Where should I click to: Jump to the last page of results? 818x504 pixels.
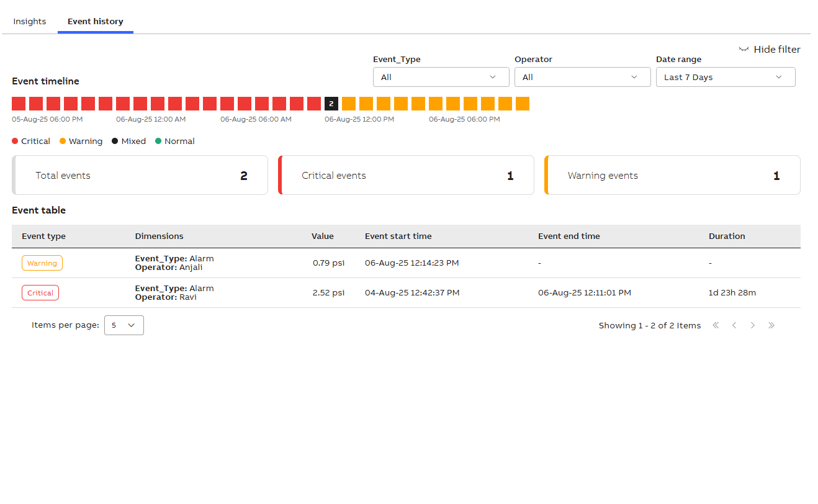(x=771, y=325)
